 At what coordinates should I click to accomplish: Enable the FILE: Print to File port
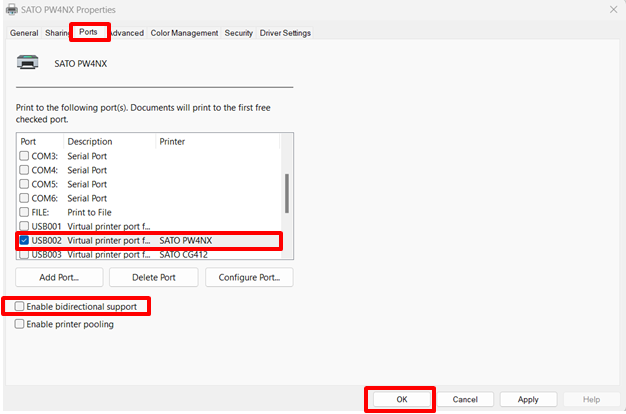click(25, 212)
